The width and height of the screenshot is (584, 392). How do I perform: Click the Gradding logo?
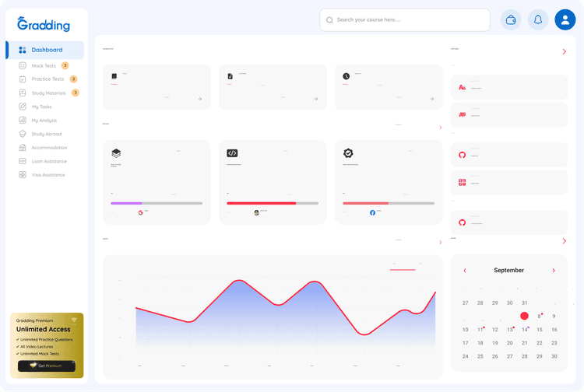click(x=44, y=24)
